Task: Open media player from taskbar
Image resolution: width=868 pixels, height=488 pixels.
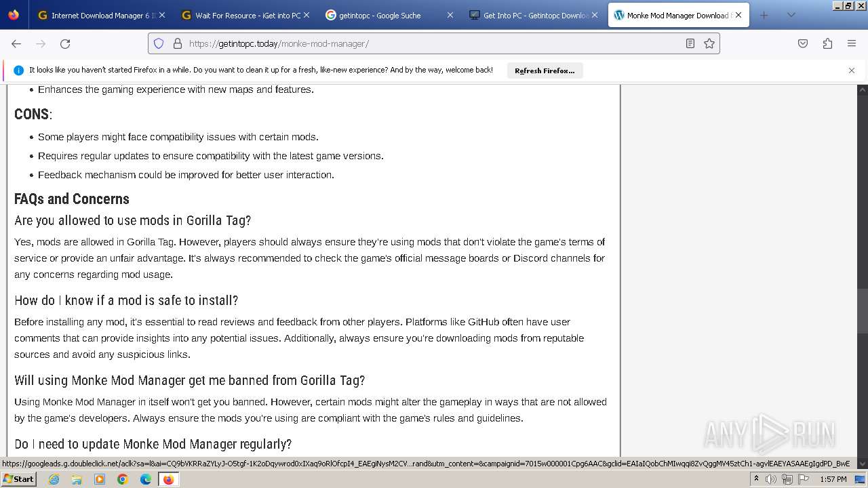Action: click(100, 479)
